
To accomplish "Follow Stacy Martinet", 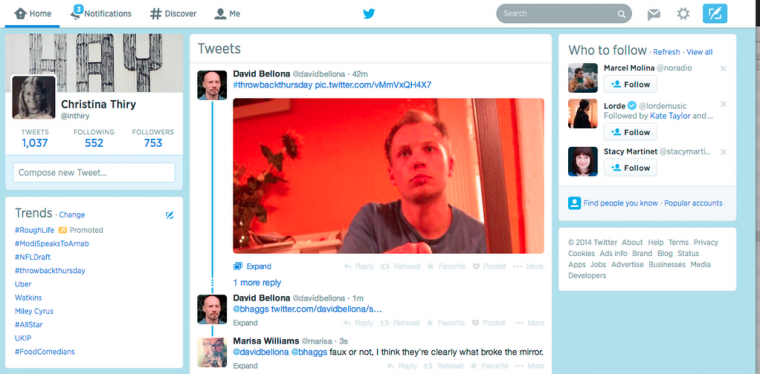I will click(x=631, y=168).
